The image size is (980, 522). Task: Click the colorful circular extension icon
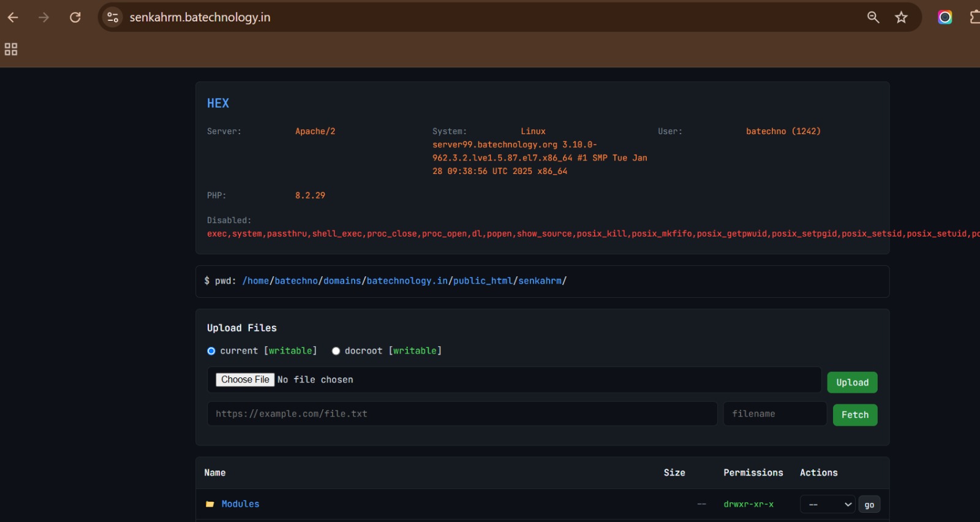pos(944,17)
